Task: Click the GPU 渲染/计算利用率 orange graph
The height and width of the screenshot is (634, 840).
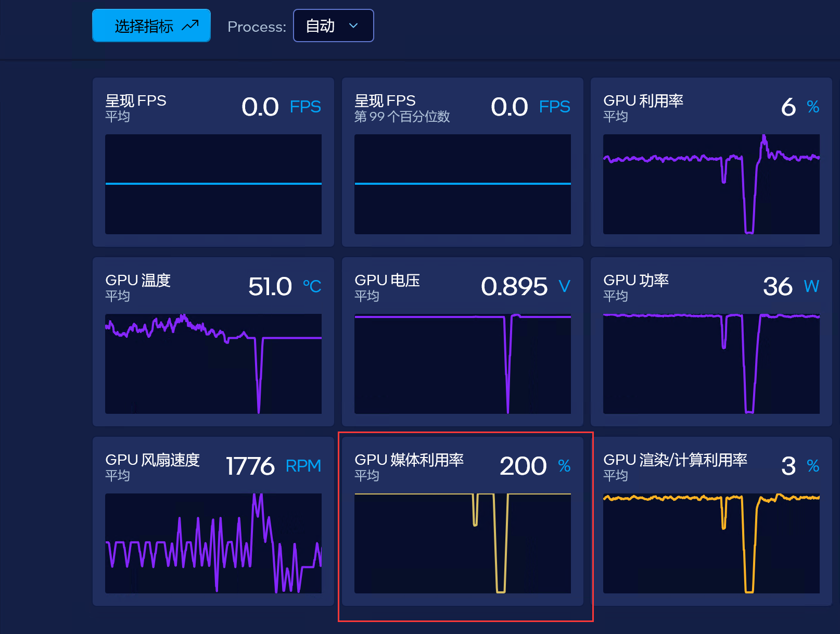Action: [x=711, y=543]
